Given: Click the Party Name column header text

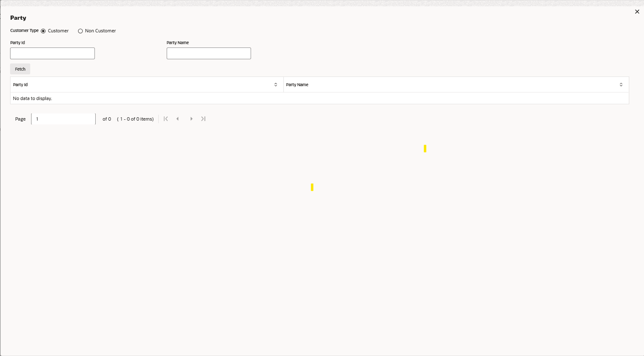Looking at the screenshot, I should click(x=297, y=84).
